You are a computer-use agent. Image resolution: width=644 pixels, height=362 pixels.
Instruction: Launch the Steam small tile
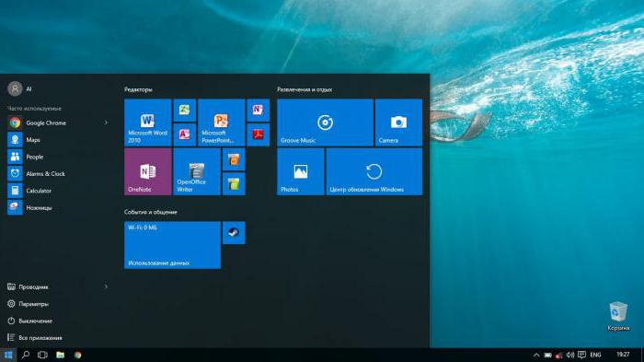point(234,233)
